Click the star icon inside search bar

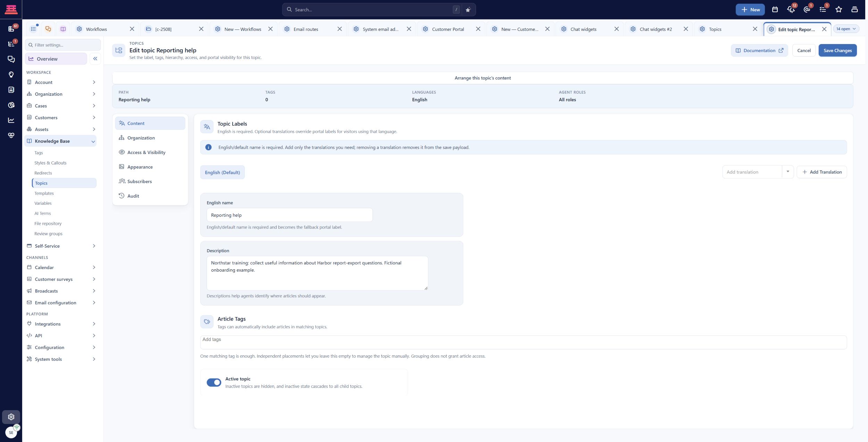468,10
